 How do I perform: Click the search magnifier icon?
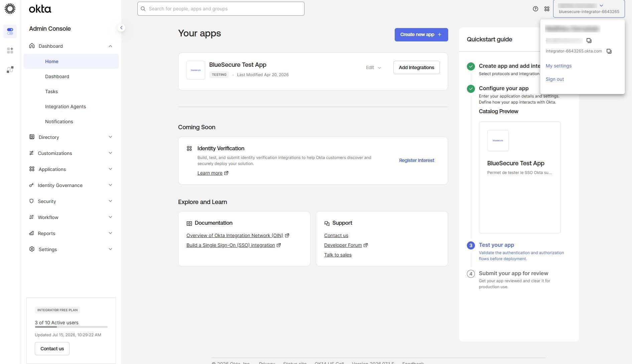click(x=143, y=9)
